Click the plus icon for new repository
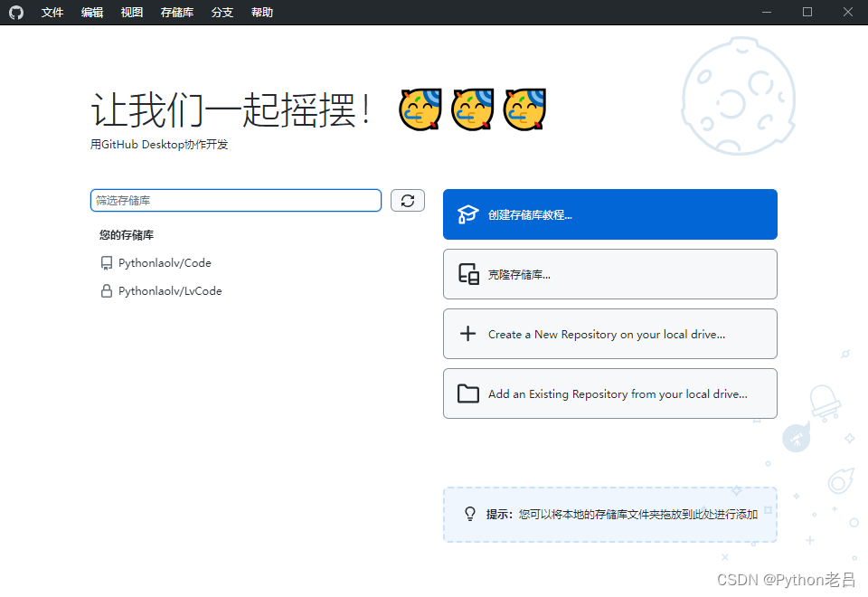Viewport: 868px width, 597px height. [467, 333]
